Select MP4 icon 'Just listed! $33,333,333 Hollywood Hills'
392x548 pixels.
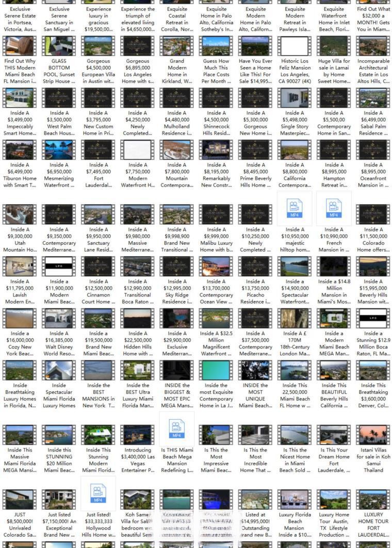tap(98, 493)
